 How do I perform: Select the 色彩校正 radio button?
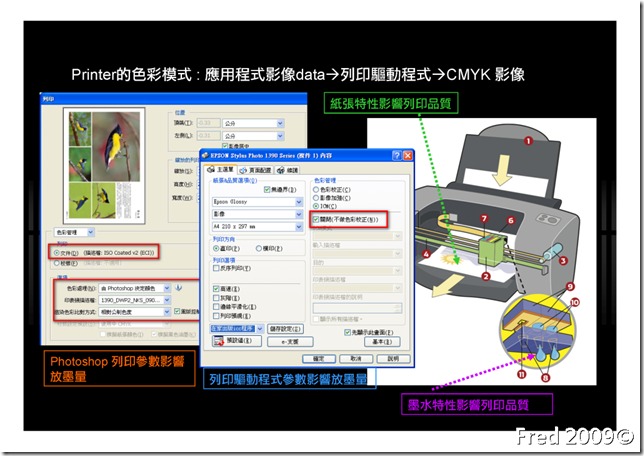[x=315, y=189]
